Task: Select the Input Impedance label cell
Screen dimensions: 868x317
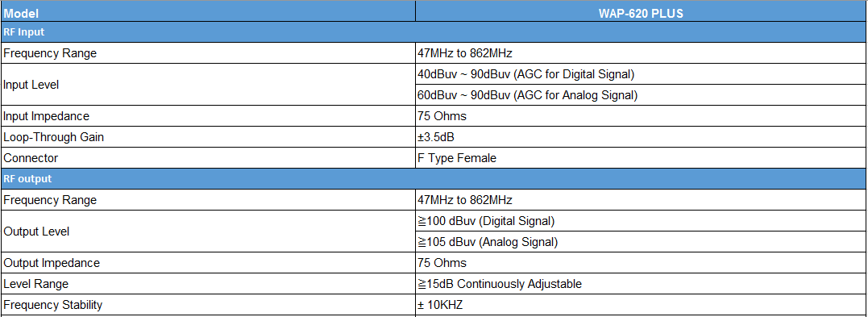Action: pyautogui.click(x=208, y=116)
